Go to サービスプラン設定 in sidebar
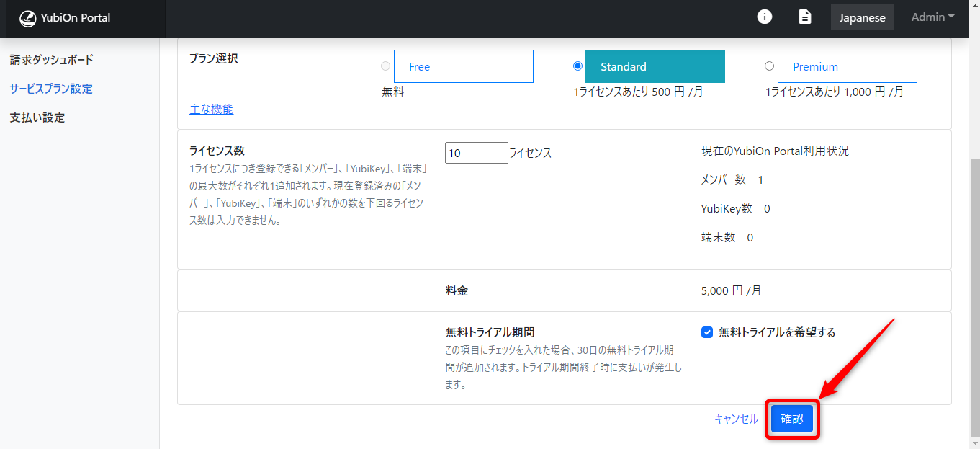 pos(51,89)
